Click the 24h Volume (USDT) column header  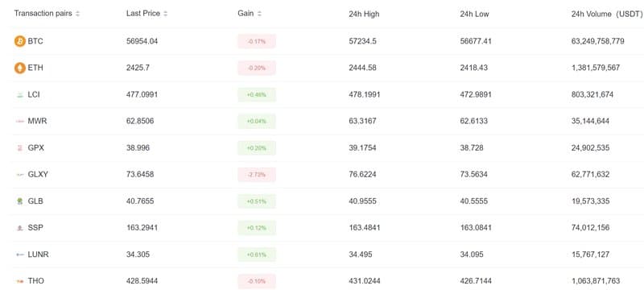[607, 14]
